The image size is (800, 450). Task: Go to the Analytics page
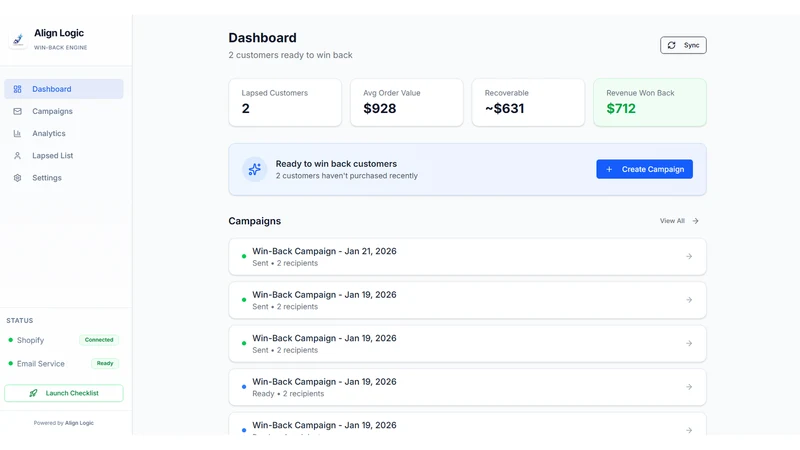coord(64,133)
